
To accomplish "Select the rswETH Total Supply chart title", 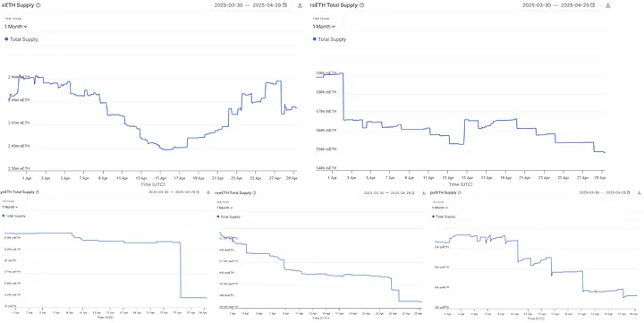I will point(233,192).
